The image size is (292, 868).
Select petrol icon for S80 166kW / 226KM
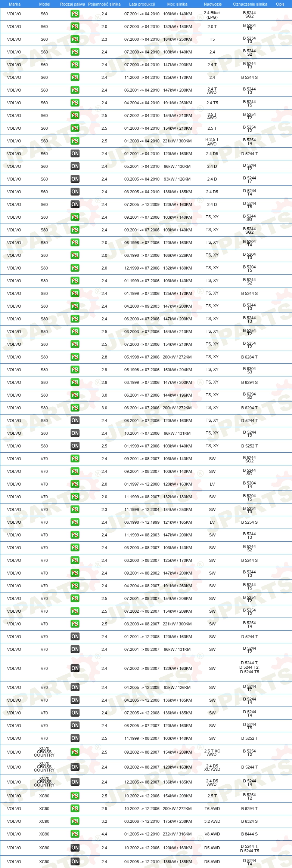click(75, 255)
